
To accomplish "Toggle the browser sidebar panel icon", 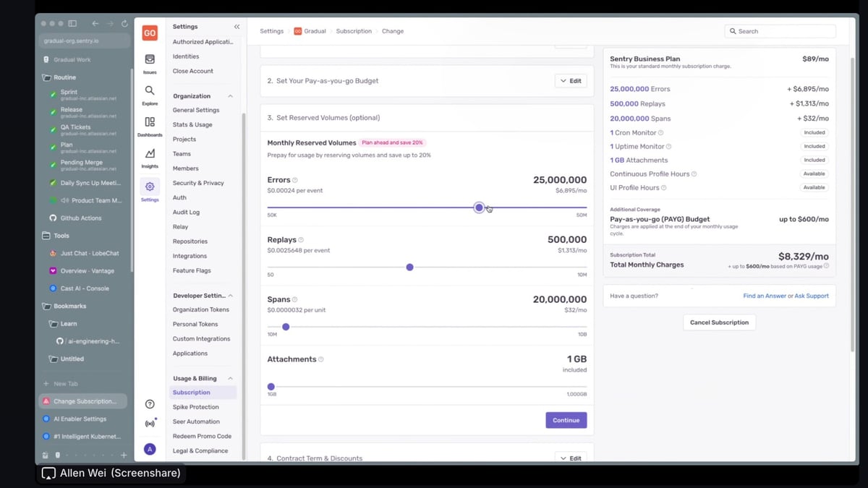I will (72, 24).
